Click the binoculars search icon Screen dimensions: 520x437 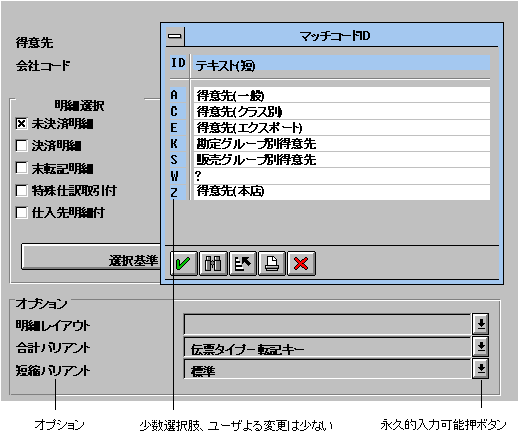[213, 263]
